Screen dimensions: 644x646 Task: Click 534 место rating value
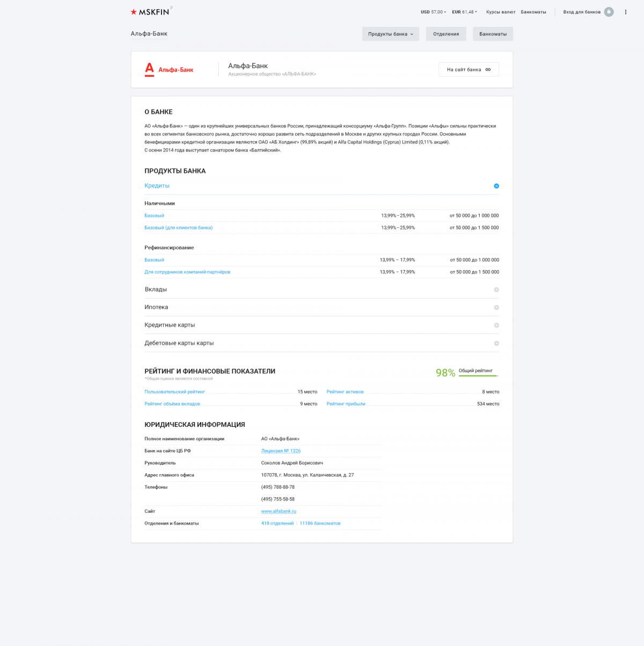[488, 404]
